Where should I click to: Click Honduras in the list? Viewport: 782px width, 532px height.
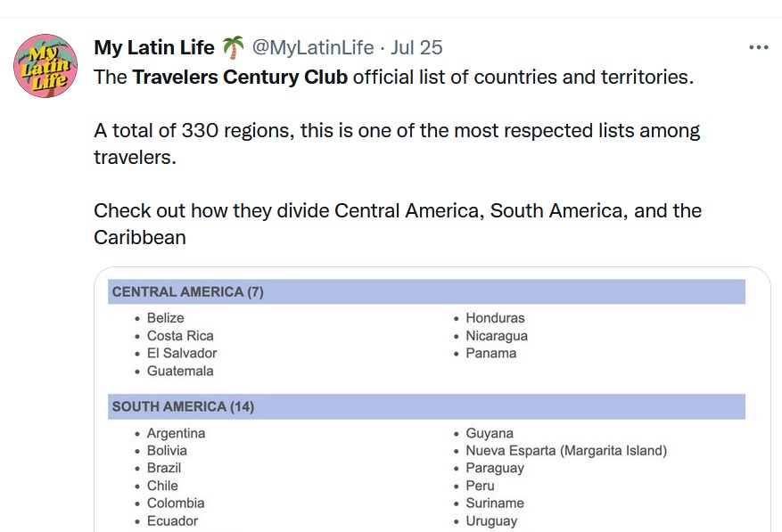click(x=495, y=318)
